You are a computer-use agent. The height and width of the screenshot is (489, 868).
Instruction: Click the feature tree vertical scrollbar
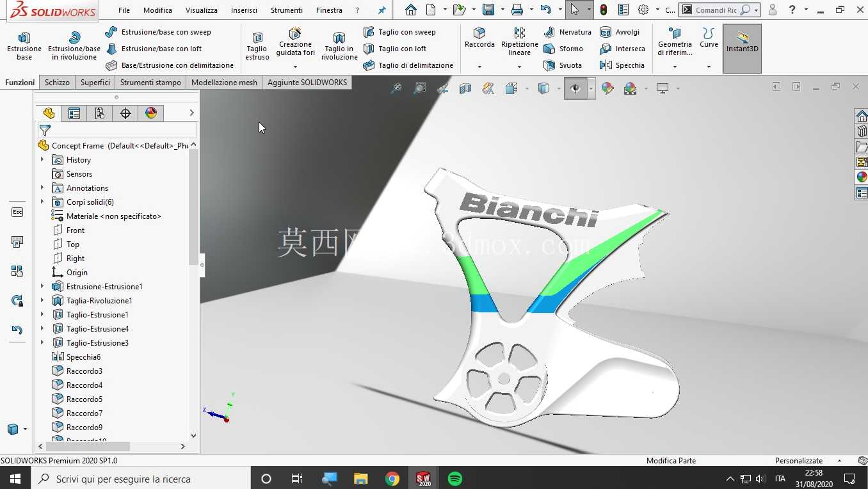pyautogui.click(x=194, y=207)
